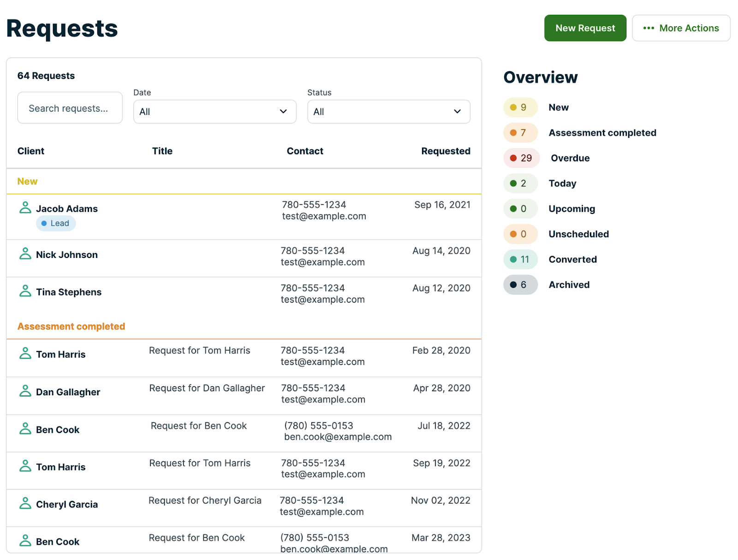738x560 pixels.
Task: Click the Lead tag under Jacob Adams
Action: tap(56, 223)
